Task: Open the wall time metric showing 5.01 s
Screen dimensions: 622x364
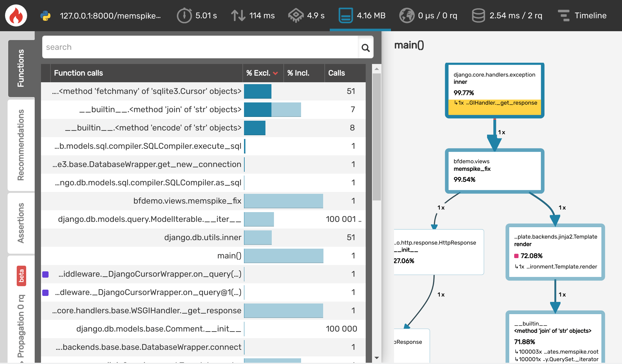Action: (197, 15)
